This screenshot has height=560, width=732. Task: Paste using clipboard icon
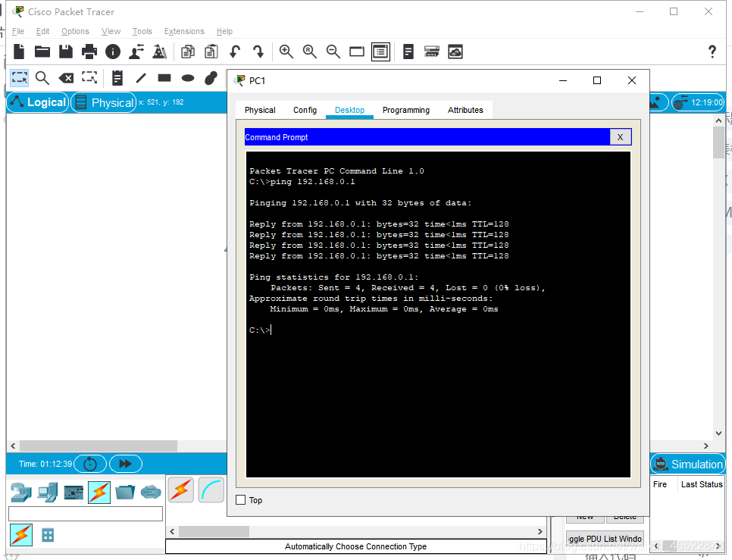[x=211, y=52]
